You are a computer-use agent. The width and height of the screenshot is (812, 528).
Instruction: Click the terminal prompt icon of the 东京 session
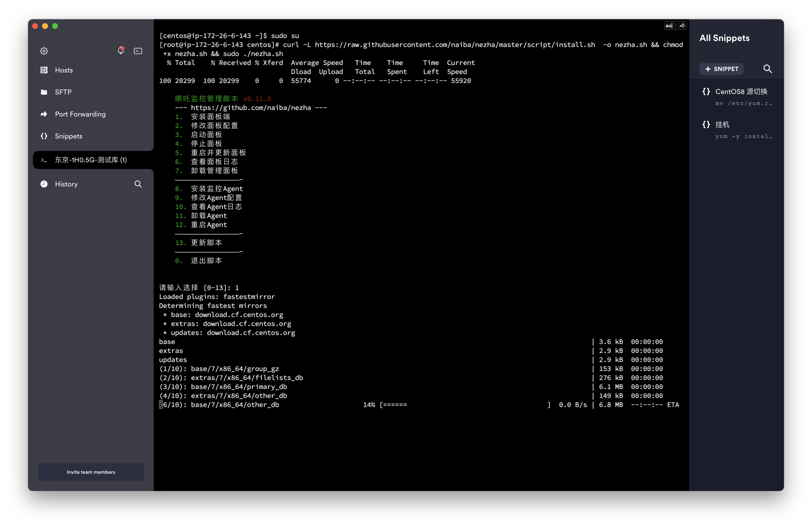point(44,160)
